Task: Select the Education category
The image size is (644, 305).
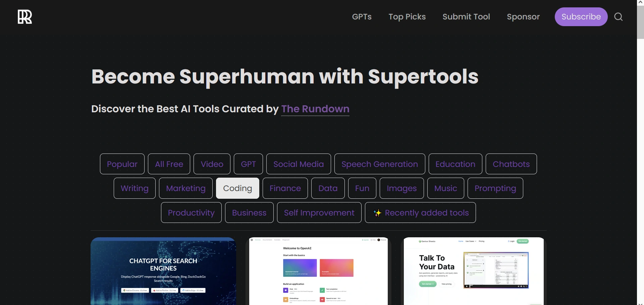Action: (455, 164)
